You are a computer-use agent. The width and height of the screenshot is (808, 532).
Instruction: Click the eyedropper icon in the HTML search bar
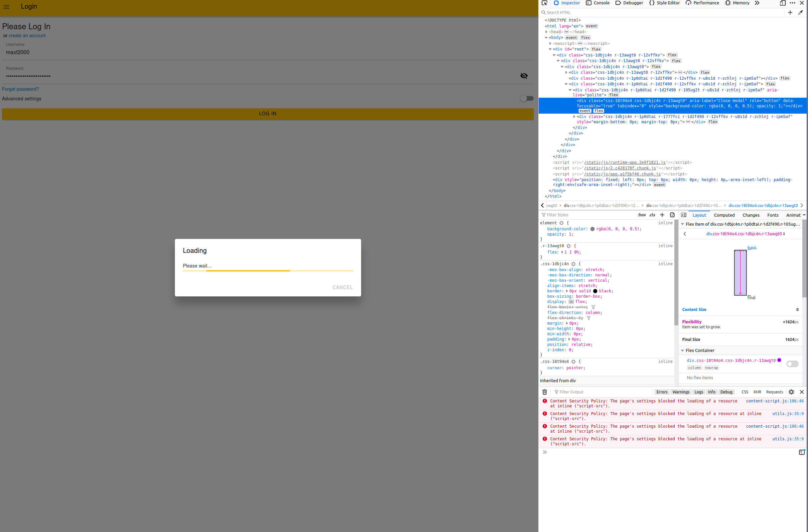[800, 13]
